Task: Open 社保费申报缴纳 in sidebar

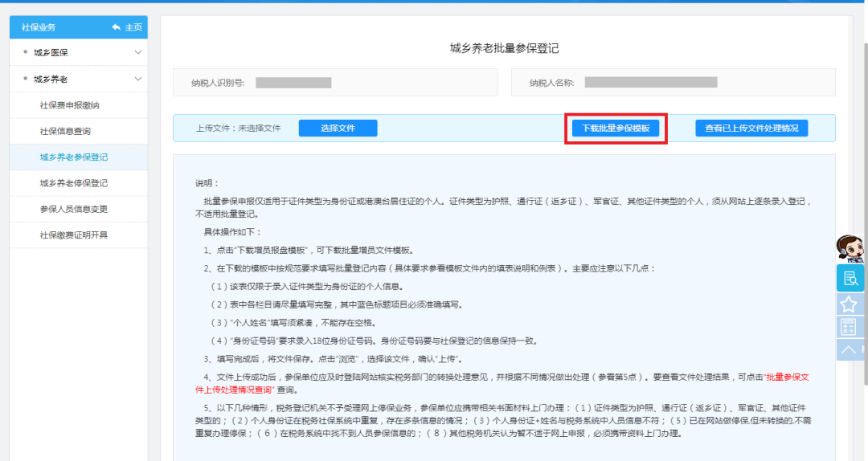Action: (70, 105)
